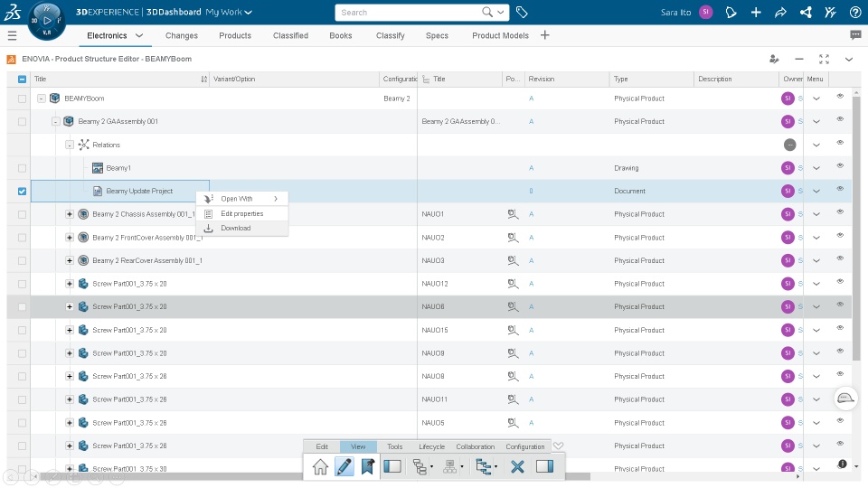Open the social network share icon in top bar

806,12
